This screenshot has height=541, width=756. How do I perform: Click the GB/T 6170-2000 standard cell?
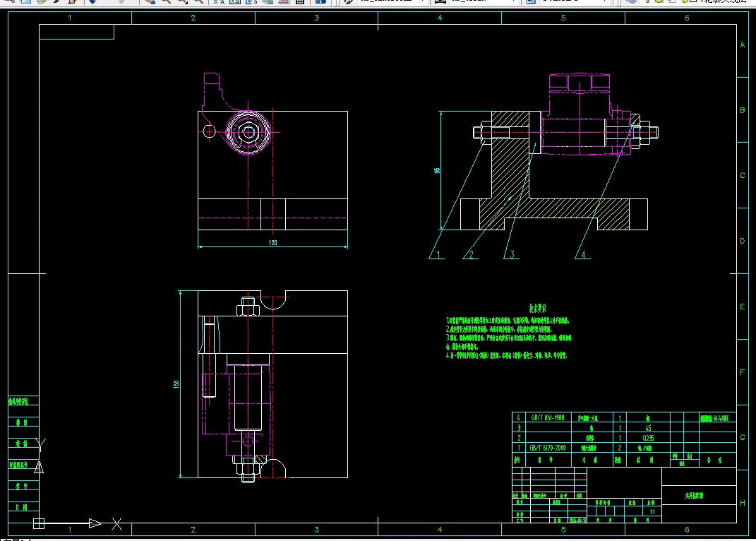pyautogui.click(x=548, y=448)
